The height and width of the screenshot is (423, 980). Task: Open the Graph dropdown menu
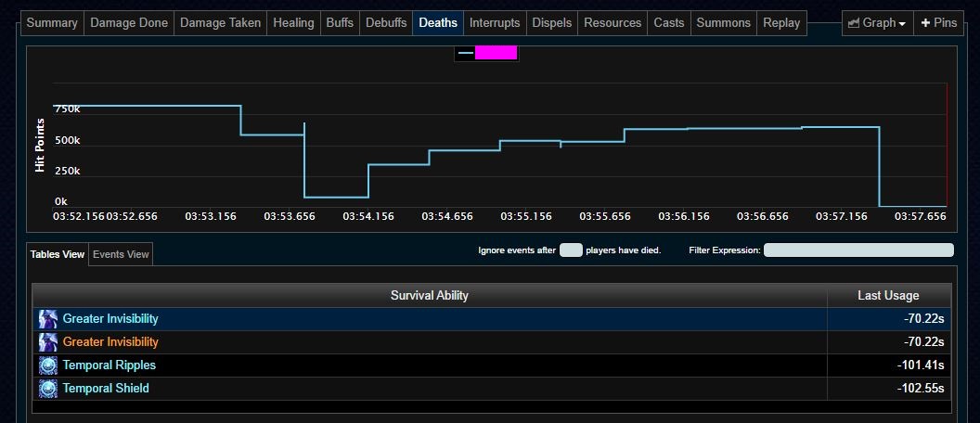click(x=877, y=23)
